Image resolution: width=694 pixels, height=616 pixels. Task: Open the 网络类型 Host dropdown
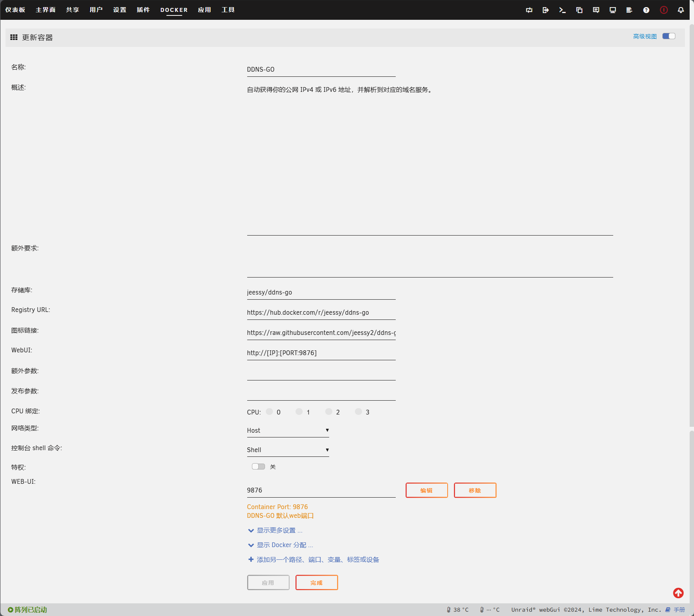(x=288, y=430)
